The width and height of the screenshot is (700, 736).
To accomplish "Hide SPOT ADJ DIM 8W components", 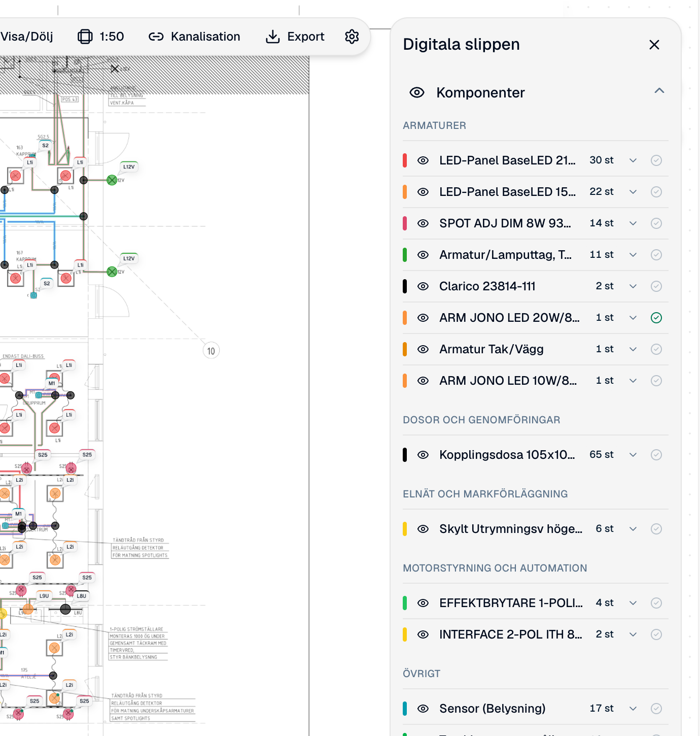I will tap(423, 223).
